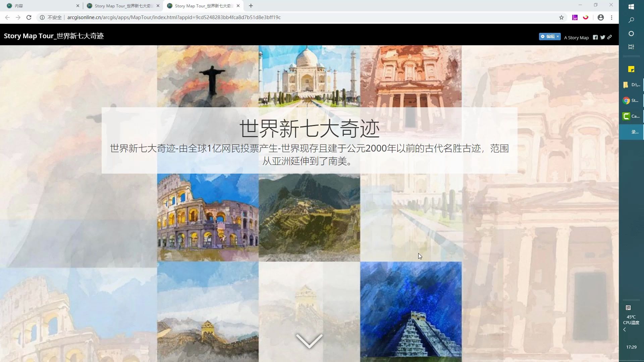Open the Axure RP browser extension
Screen dimensions: 644x362
coord(575,17)
